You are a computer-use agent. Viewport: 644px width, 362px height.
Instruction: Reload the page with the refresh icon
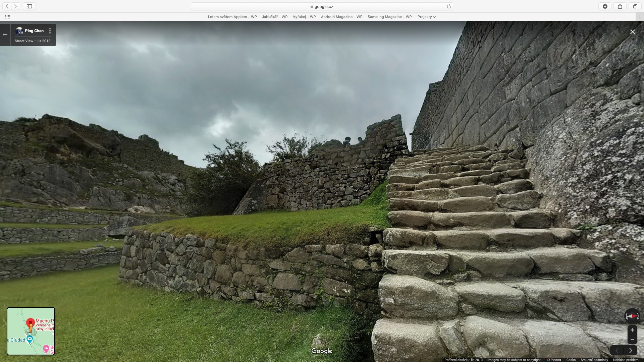coord(449,6)
